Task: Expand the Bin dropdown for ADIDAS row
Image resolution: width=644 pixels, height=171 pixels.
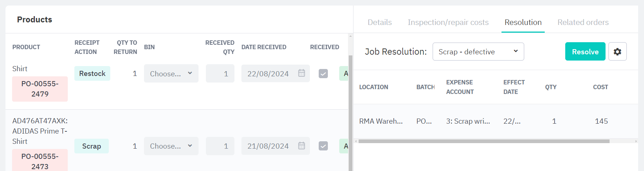Action: (x=171, y=146)
